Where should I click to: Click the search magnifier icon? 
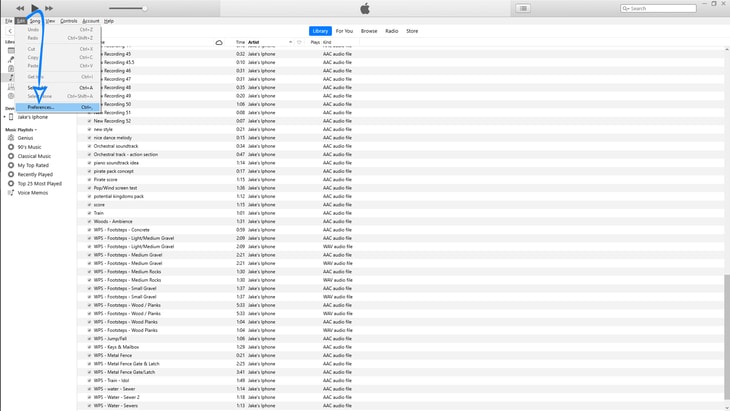coord(625,8)
